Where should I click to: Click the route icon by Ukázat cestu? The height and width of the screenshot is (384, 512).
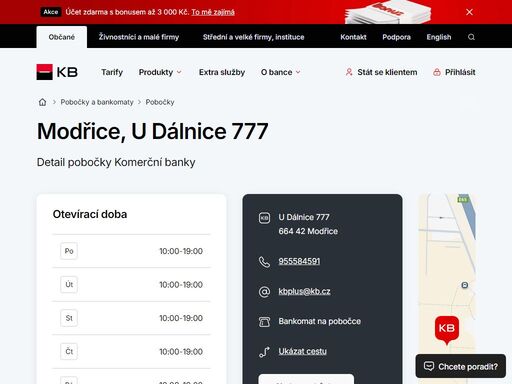pyautogui.click(x=264, y=352)
